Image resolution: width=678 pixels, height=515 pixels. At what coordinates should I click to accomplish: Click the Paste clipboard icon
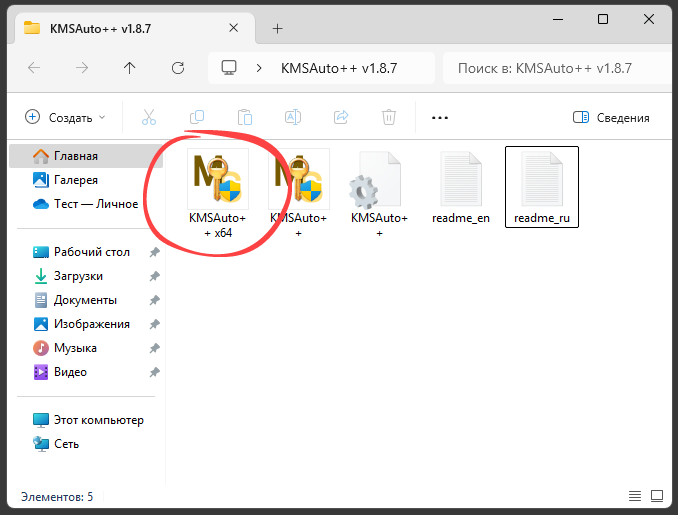coord(245,117)
